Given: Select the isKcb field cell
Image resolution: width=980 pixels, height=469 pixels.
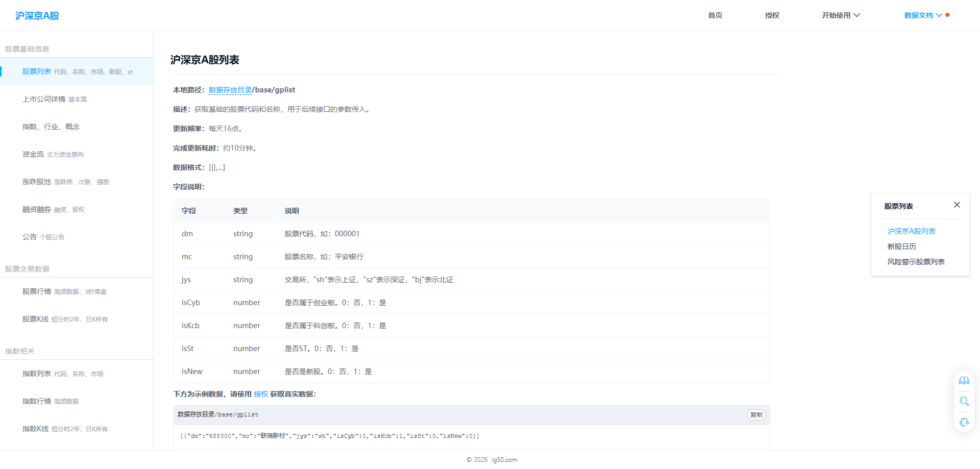Looking at the screenshot, I should point(200,326).
